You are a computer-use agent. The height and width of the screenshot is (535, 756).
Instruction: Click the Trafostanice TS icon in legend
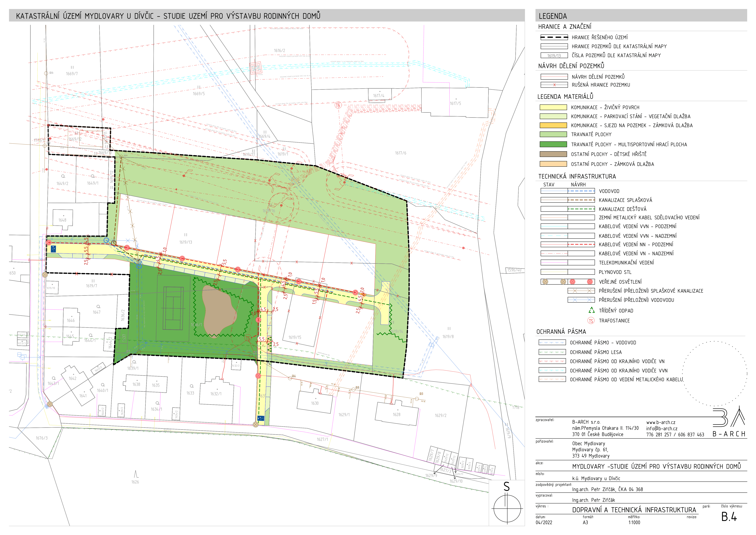[x=591, y=321]
